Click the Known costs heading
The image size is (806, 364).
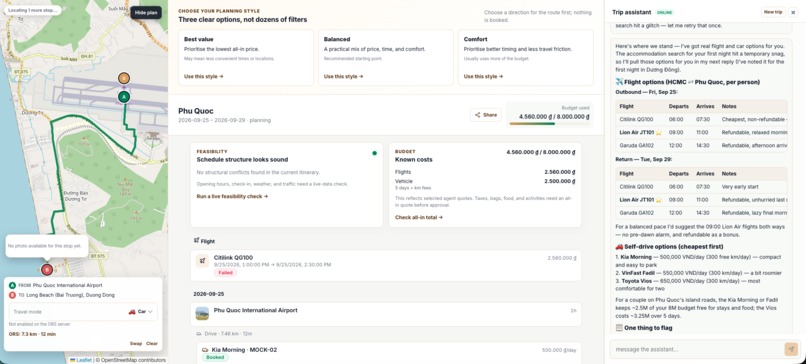[x=414, y=160]
